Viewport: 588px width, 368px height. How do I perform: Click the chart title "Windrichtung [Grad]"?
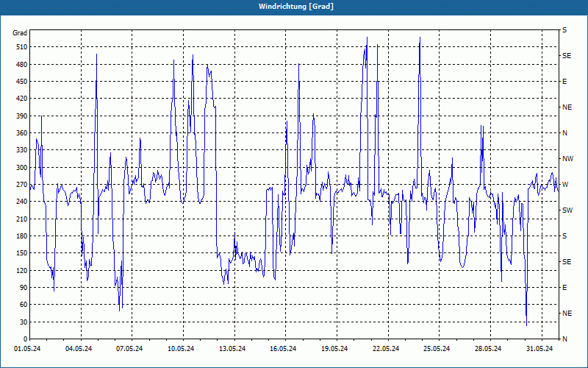coord(296,7)
